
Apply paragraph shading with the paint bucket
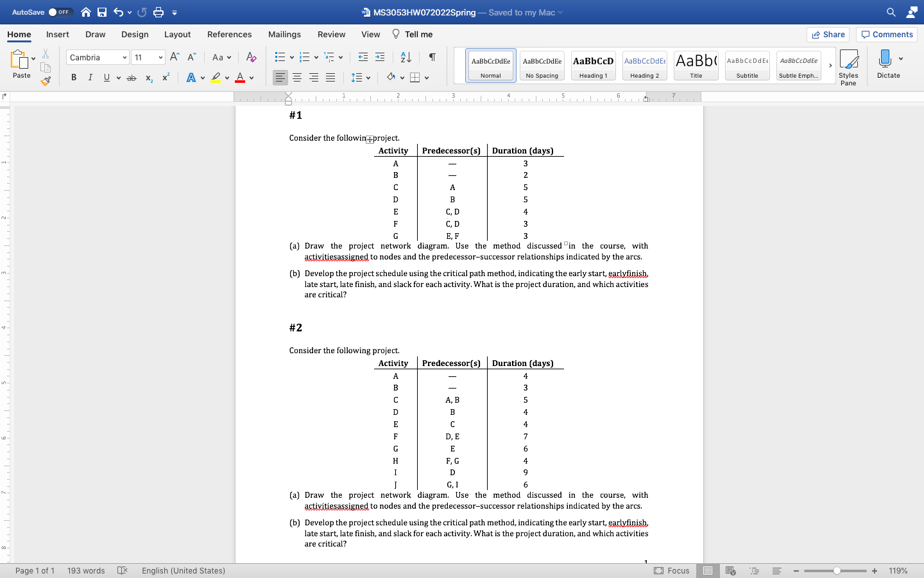[x=391, y=78]
